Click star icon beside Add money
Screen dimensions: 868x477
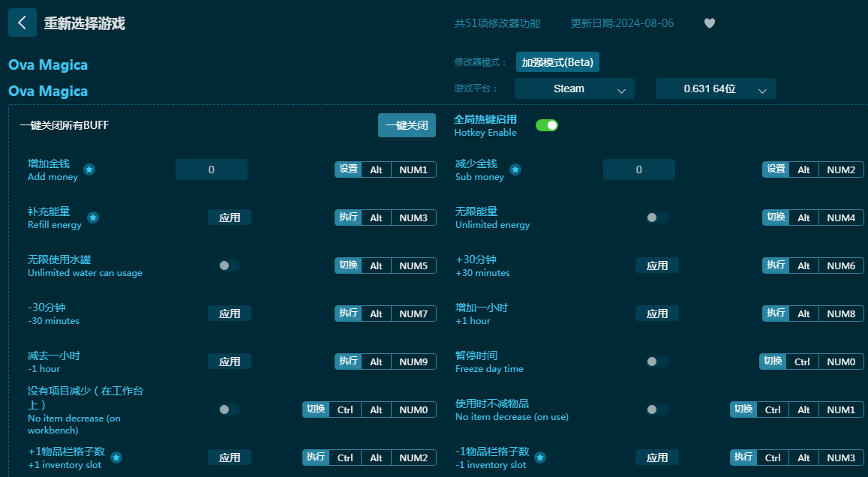pyautogui.click(x=89, y=169)
